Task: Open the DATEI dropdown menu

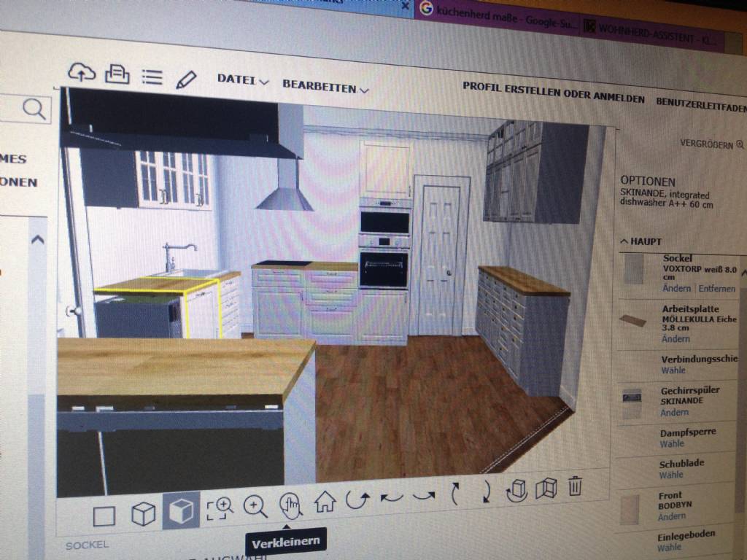Action: [x=243, y=80]
